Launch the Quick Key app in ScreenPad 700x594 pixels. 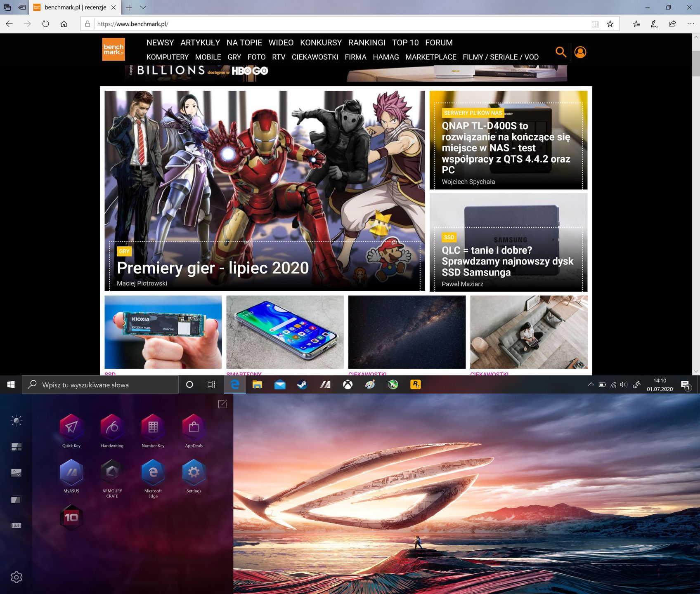coord(71,427)
